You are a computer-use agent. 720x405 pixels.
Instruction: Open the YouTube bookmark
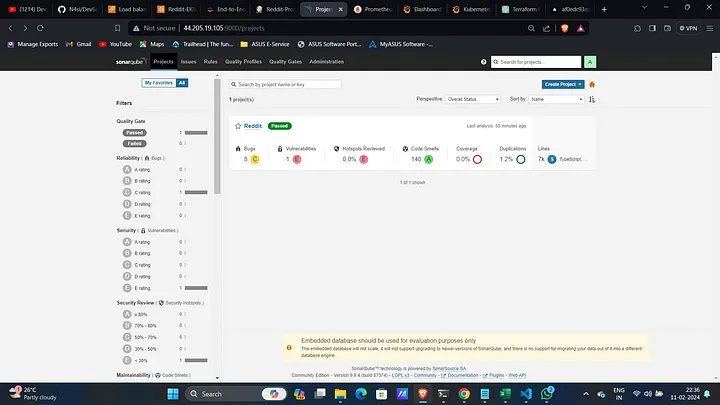116,44
